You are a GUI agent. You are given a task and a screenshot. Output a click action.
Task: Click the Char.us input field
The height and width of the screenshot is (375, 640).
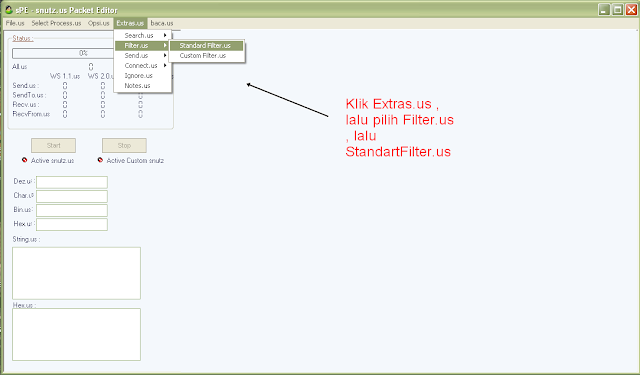tap(72, 196)
